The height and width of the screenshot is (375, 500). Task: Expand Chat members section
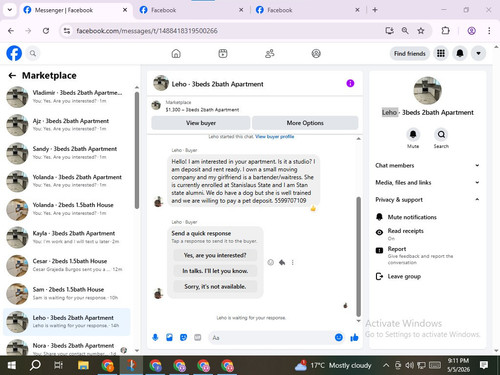coord(427,165)
